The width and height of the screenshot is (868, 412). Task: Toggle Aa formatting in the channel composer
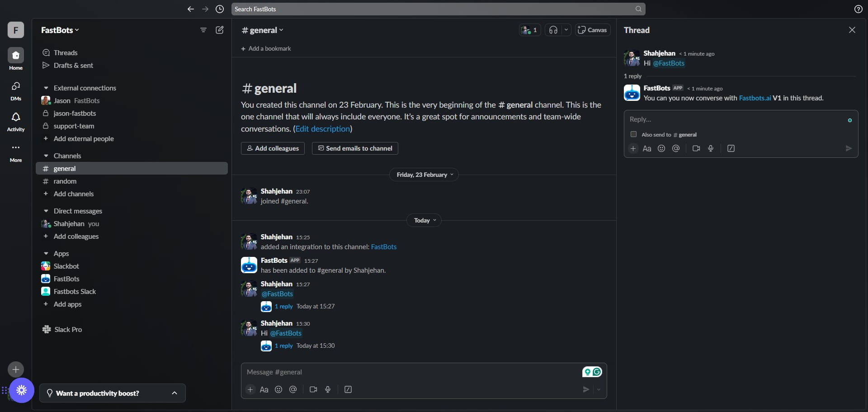point(264,389)
